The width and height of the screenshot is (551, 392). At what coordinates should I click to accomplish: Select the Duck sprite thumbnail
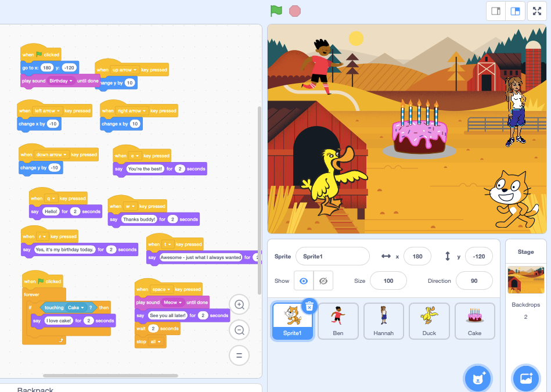pos(429,321)
